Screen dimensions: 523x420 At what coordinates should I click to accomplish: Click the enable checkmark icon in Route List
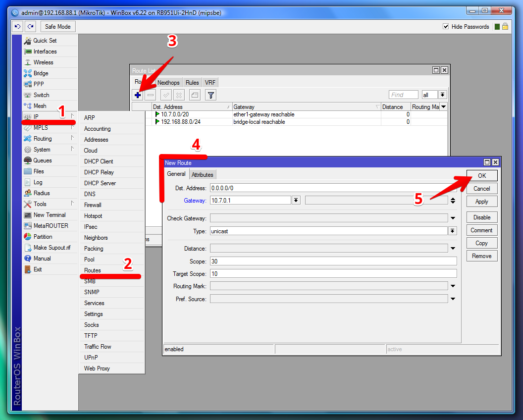pos(166,95)
